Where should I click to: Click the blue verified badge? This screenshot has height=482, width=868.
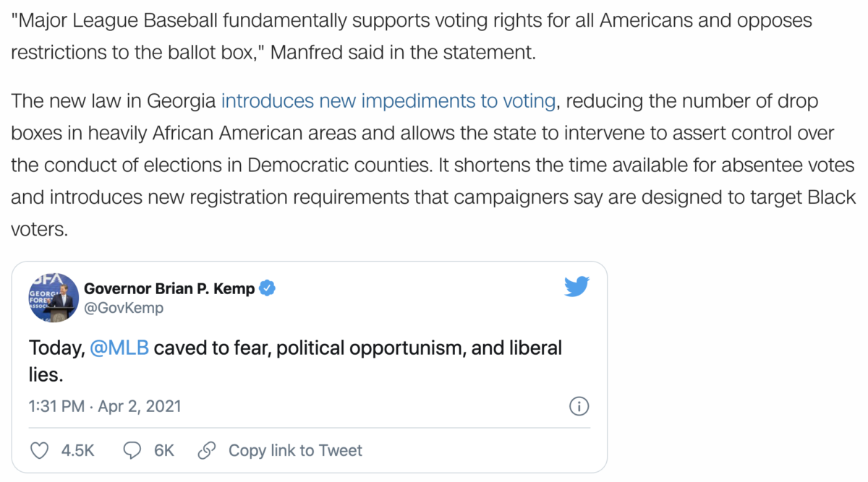[267, 288]
